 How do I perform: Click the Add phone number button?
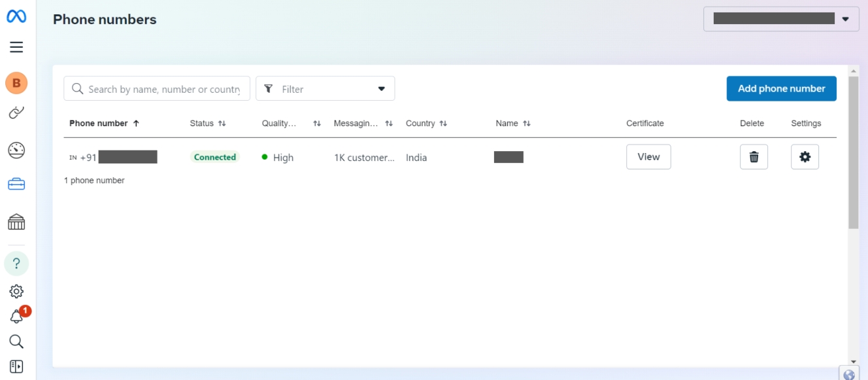tap(781, 89)
